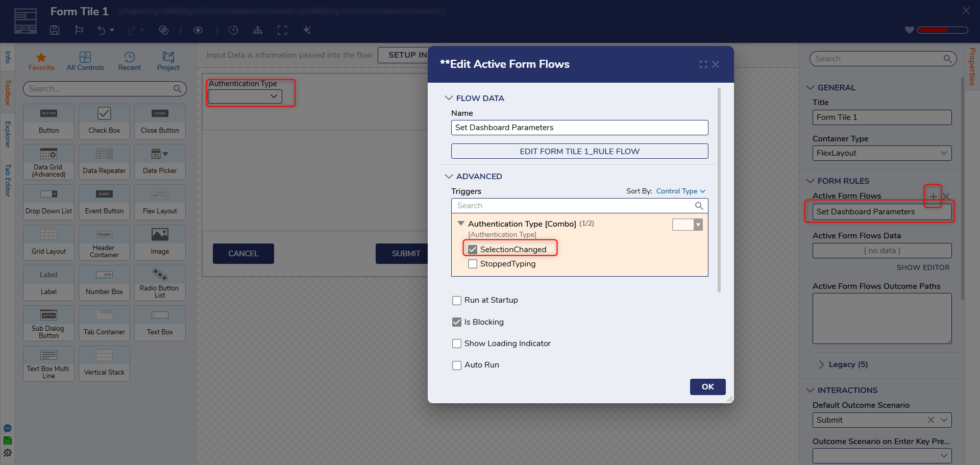Add a new Active Form Flow

pos(933,196)
